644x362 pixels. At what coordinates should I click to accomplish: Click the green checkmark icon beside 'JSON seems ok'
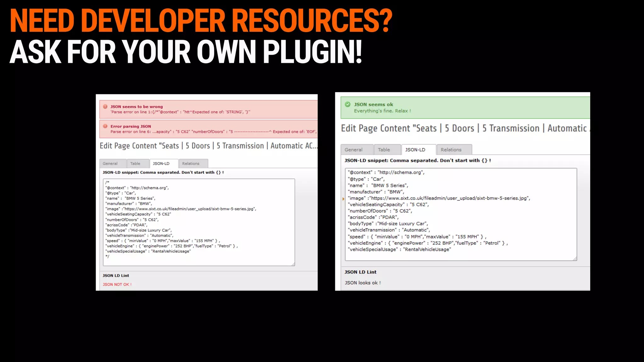pos(347,104)
